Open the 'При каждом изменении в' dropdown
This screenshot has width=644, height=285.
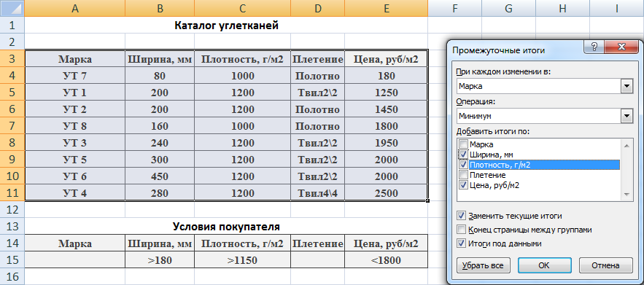(626, 87)
